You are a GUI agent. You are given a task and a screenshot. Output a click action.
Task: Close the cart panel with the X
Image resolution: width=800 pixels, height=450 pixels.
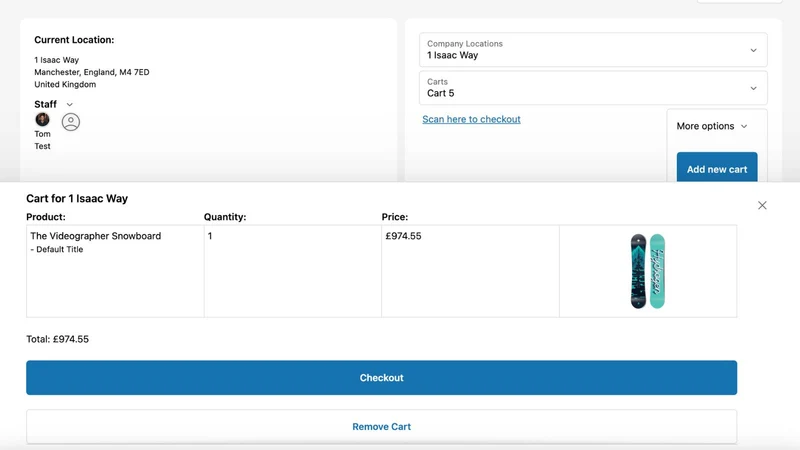pyautogui.click(x=762, y=205)
